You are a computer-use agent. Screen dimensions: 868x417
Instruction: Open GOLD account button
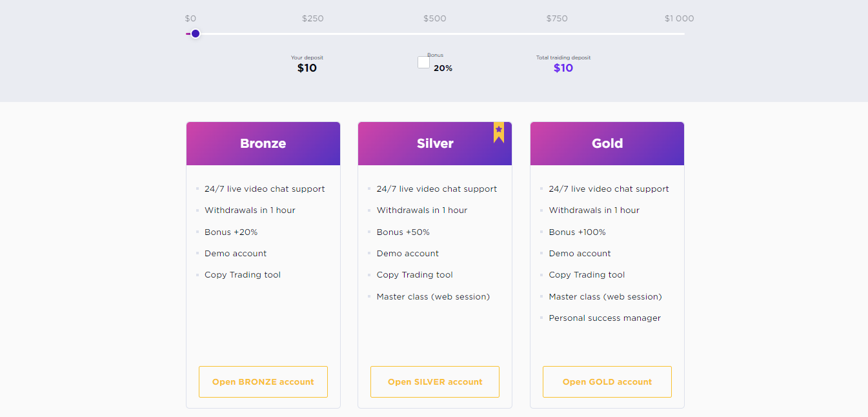[607, 381]
